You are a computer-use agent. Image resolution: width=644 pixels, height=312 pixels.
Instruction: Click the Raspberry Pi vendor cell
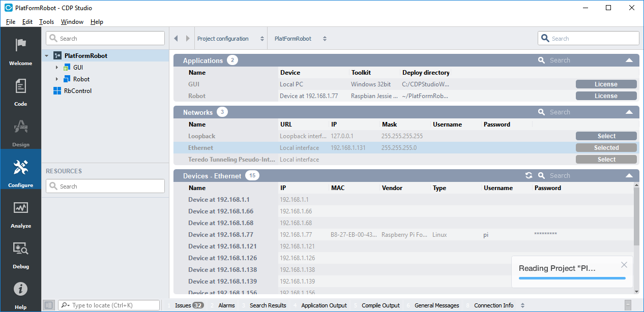[405, 235]
